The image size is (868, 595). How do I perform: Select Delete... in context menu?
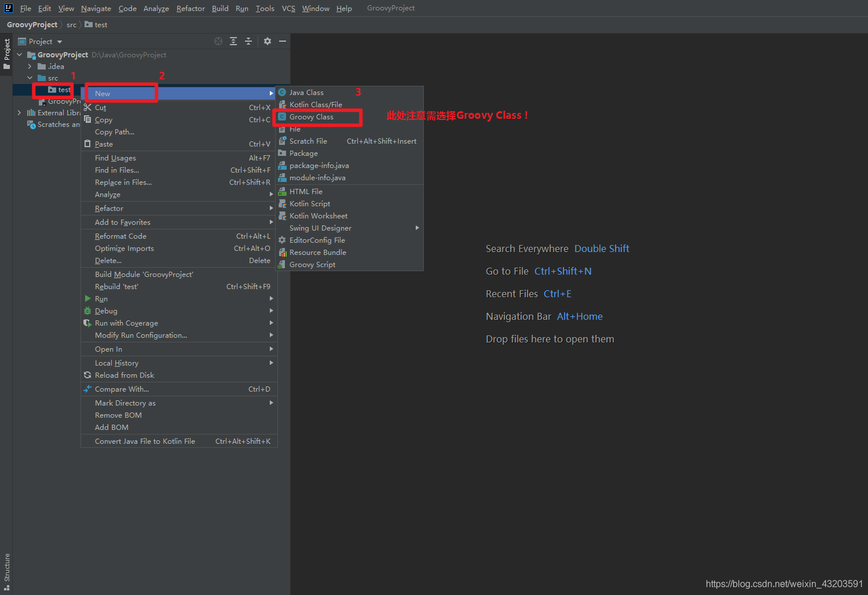179,260
